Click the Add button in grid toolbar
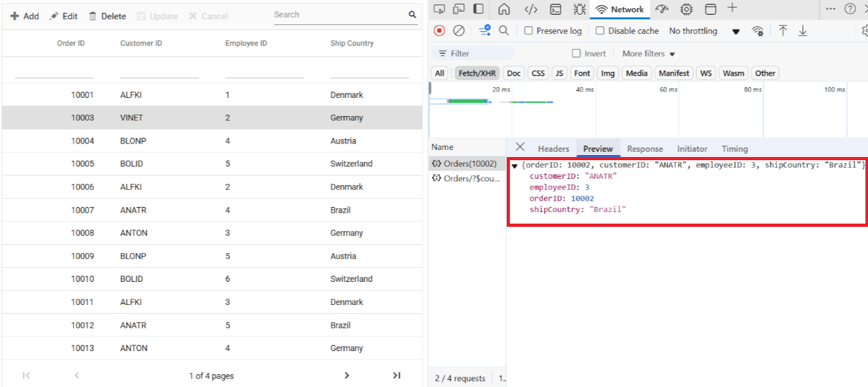 [x=25, y=16]
